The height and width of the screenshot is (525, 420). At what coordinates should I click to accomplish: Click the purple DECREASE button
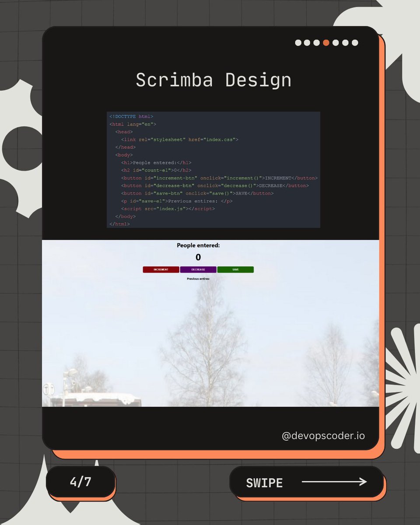198,269
